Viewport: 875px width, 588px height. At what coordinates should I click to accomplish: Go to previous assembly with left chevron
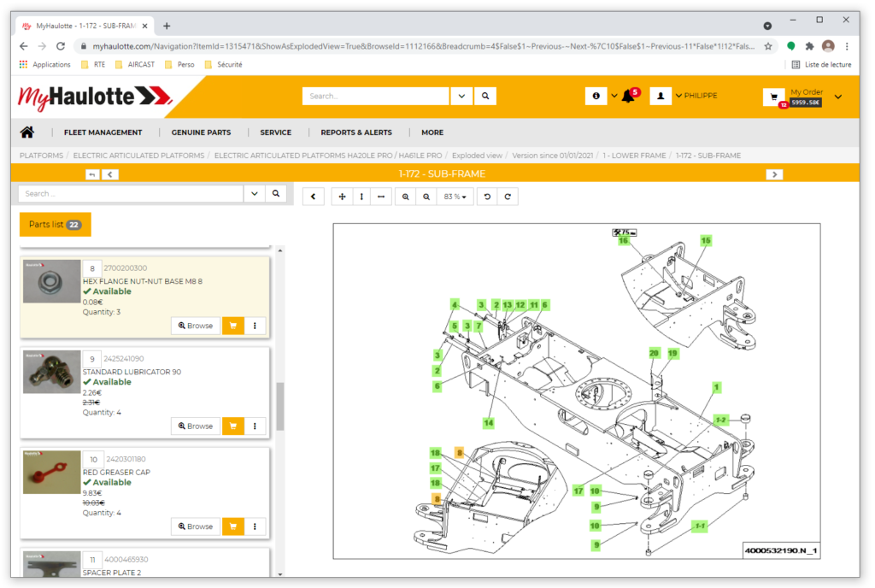(110, 174)
